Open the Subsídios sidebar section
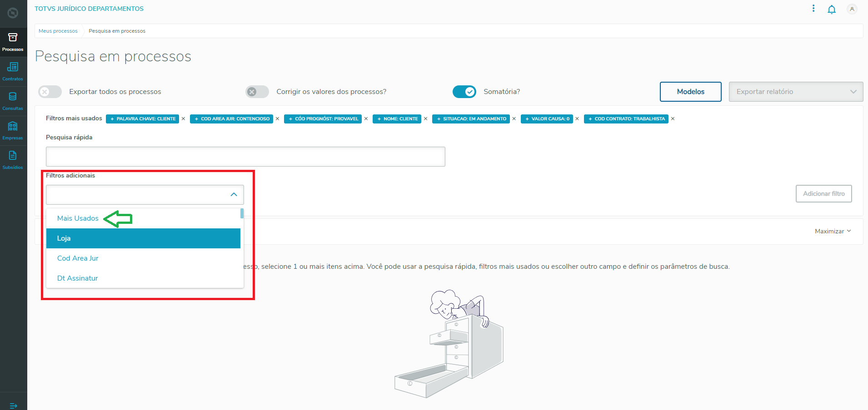Image resolution: width=868 pixels, height=410 pixels. [x=13, y=160]
